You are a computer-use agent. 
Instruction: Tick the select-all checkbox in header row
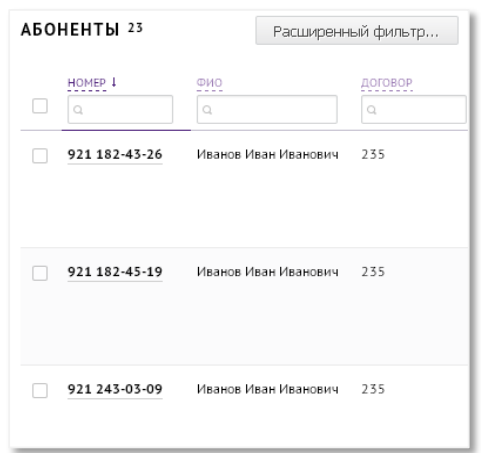[x=40, y=106]
